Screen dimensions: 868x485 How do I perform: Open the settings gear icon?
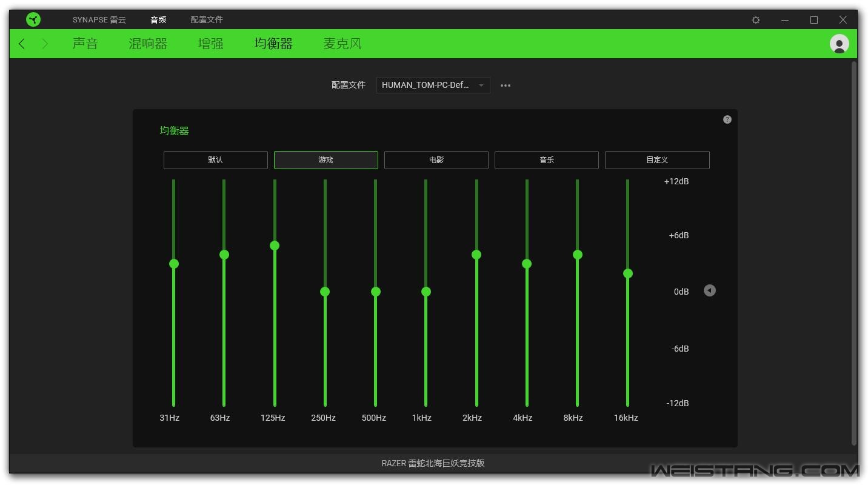tap(756, 20)
